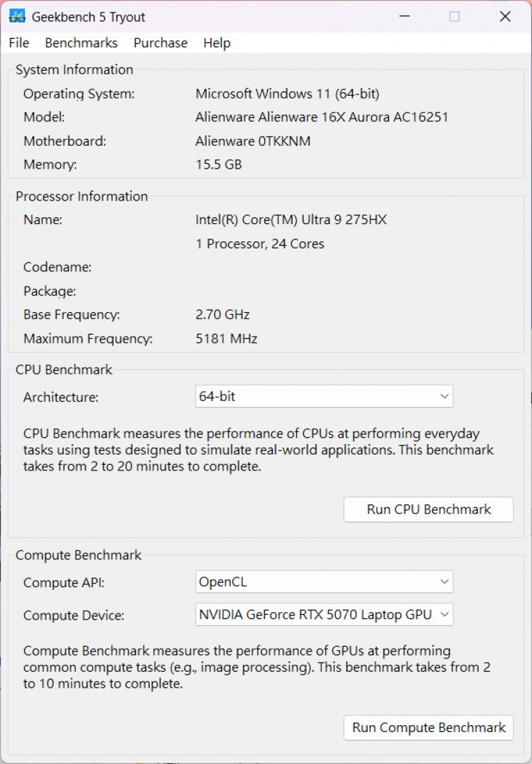Viewport: 532px width, 764px height.
Task: Click the Purchase menu item
Action: click(160, 43)
